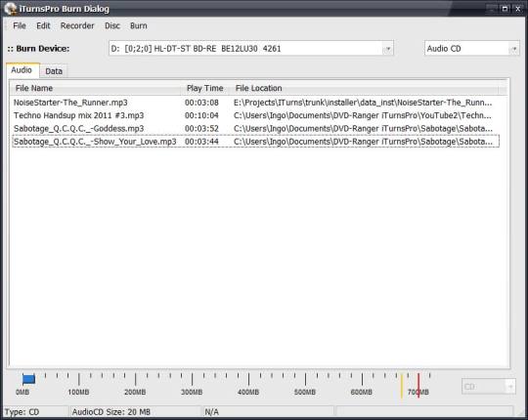This screenshot has width=528, height=420.
Task: Click the Type: CD status entry
Action: [22, 412]
